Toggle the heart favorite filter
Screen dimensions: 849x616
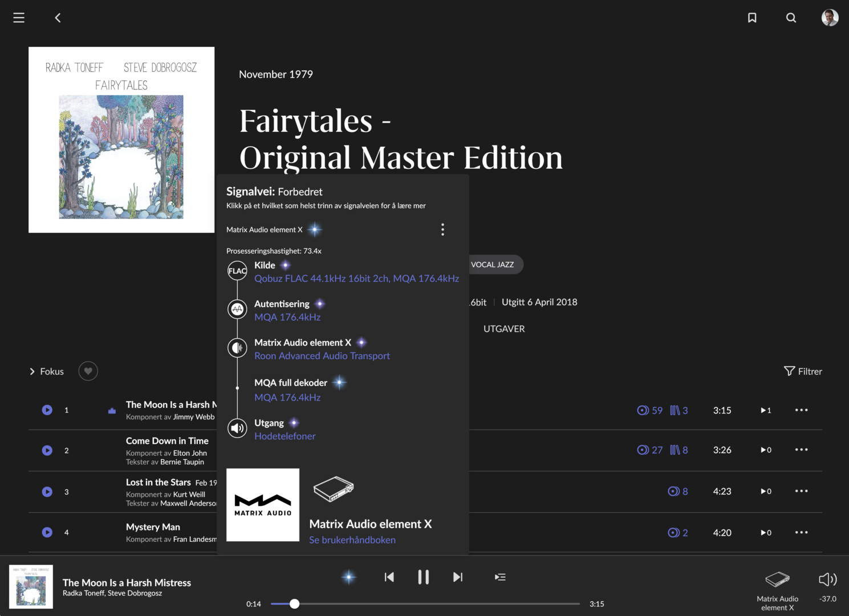coord(88,371)
